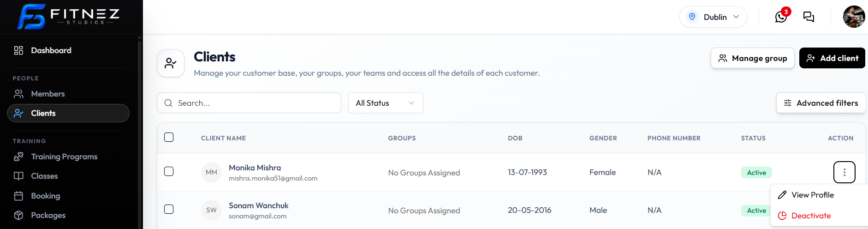This screenshot has height=229, width=868.
Task: Click the user profile avatar
Action: [x=854, y=17]
